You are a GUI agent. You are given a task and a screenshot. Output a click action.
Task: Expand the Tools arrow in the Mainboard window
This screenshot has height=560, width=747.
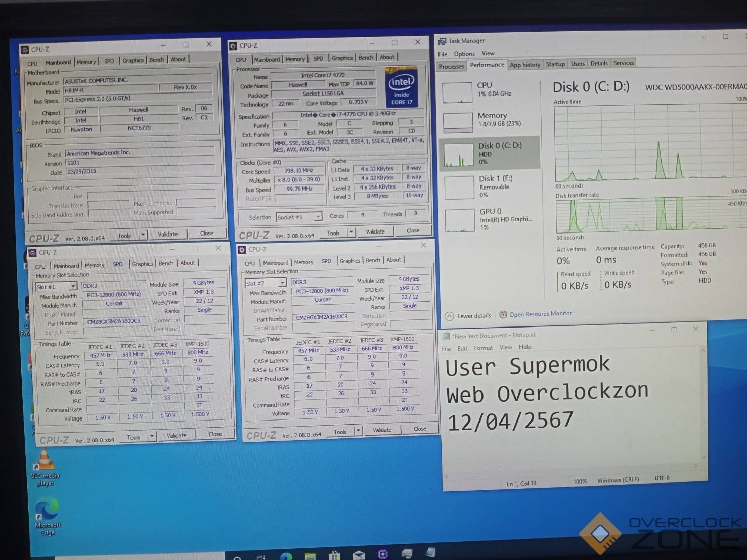point(143,235)
